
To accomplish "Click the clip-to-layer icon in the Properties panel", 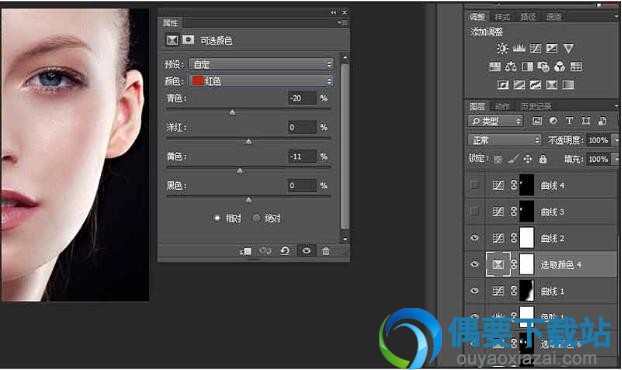I will [246, 251].
